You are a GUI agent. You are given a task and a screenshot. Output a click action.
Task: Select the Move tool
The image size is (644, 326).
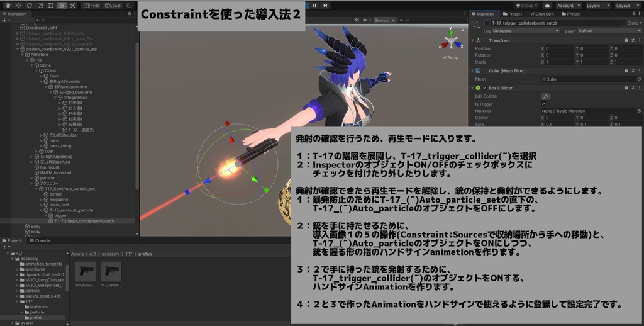pyautogui.click(x=18, y=5)
